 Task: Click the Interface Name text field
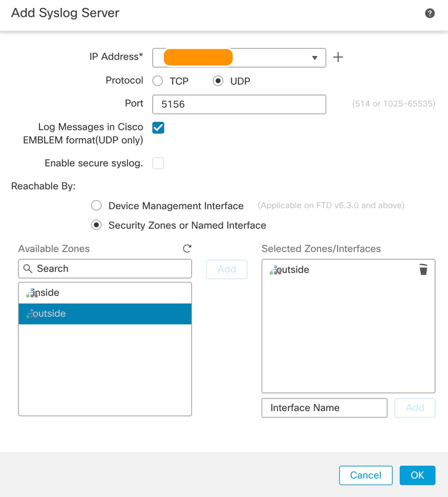(x=324, y=408)
